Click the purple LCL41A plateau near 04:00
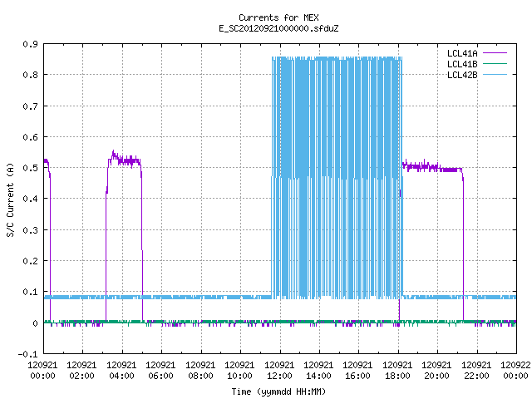Viewport: 532px width, 399px height. click(124, 160)
